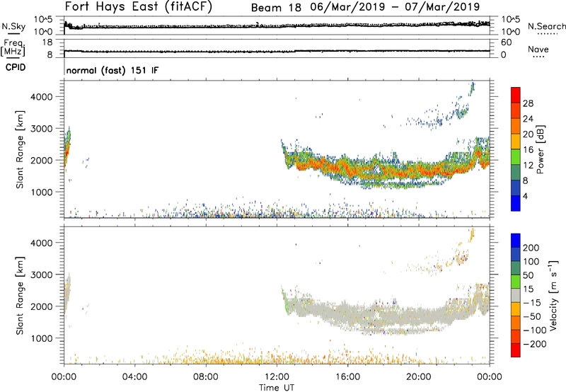Viewport: 566px width, 392px height.
Task: Click the 'Freq. [MHz]' axis label
Action: (x=13, y=47)
